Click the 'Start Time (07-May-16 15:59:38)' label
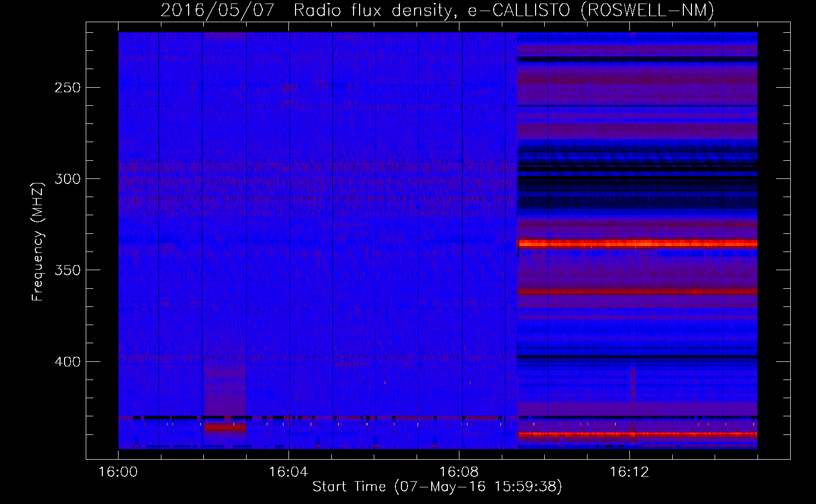Viewport: 816px width, 504px height. point(437,487)
